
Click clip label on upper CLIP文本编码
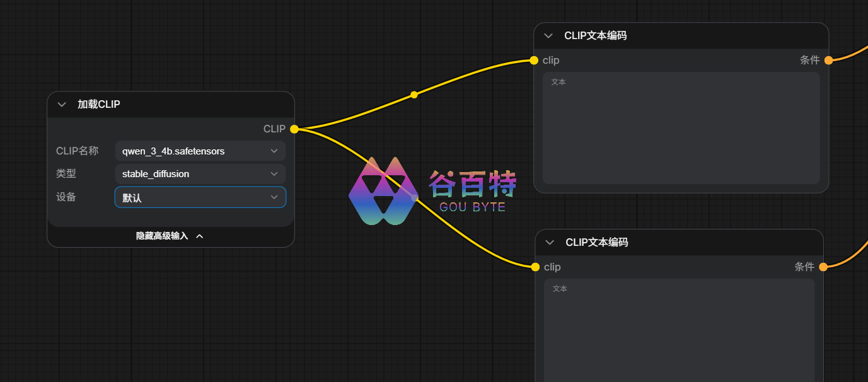click(551, 61)
